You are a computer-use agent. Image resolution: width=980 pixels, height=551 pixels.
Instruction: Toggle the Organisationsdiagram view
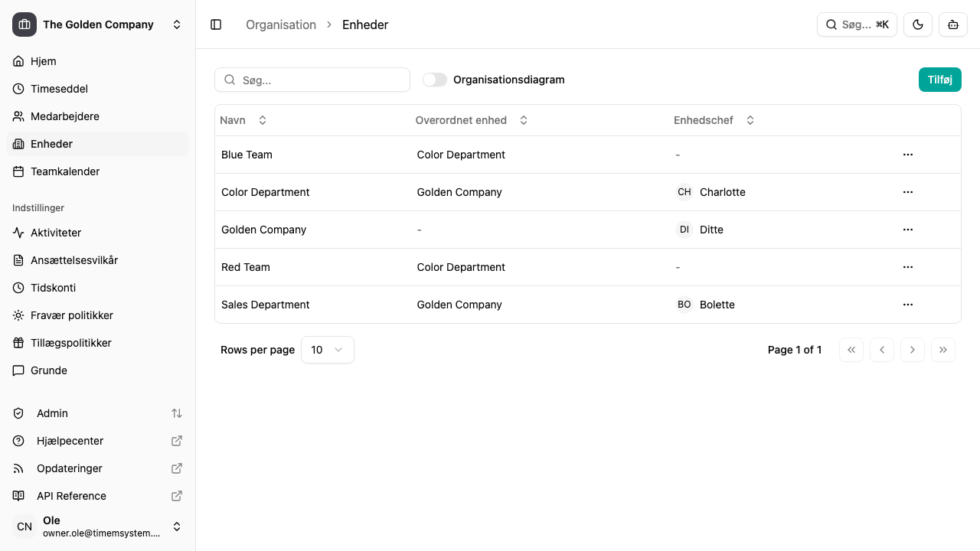435,80
